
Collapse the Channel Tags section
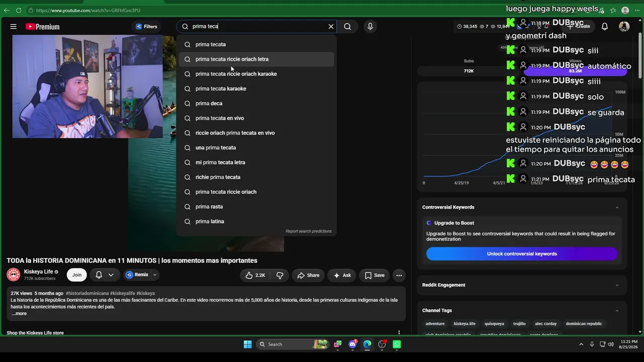[617, 311]
